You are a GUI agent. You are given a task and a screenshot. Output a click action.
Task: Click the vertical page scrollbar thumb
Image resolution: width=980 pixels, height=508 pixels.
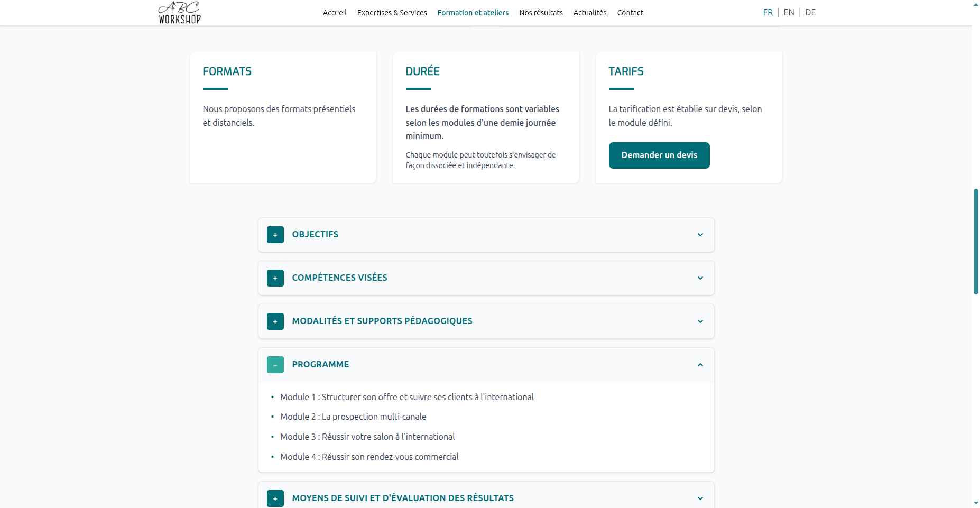(976, 241)
